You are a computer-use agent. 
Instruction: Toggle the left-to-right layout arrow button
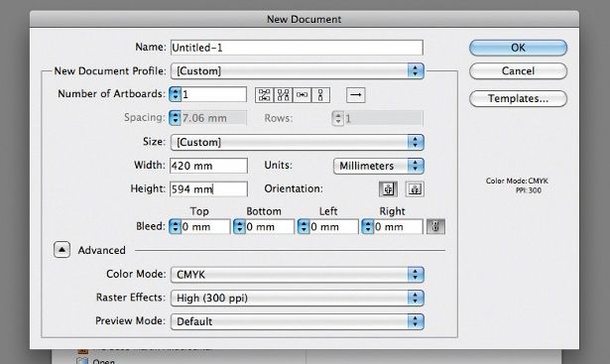355,95
